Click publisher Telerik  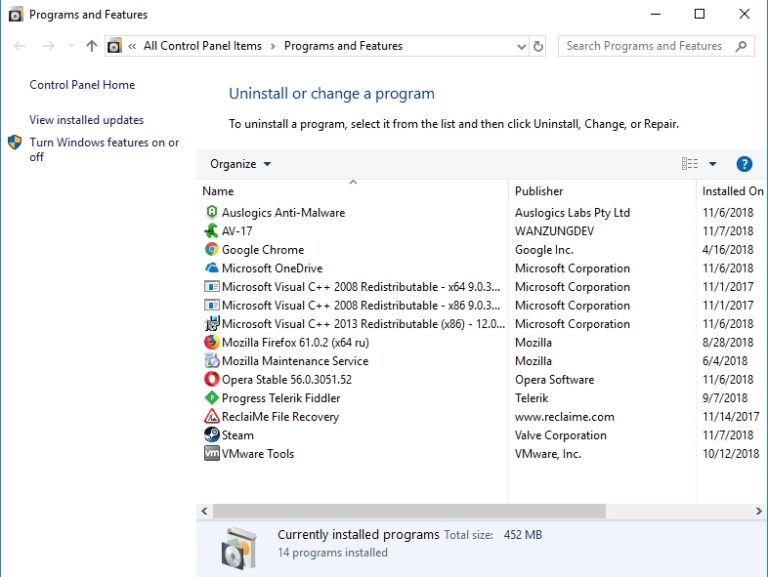click(531, 398)
